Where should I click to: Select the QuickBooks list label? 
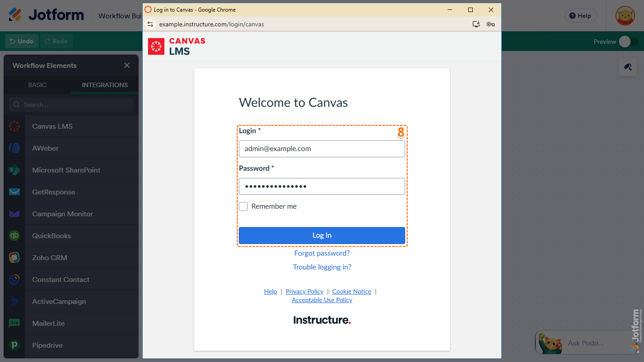click(51, 236)
